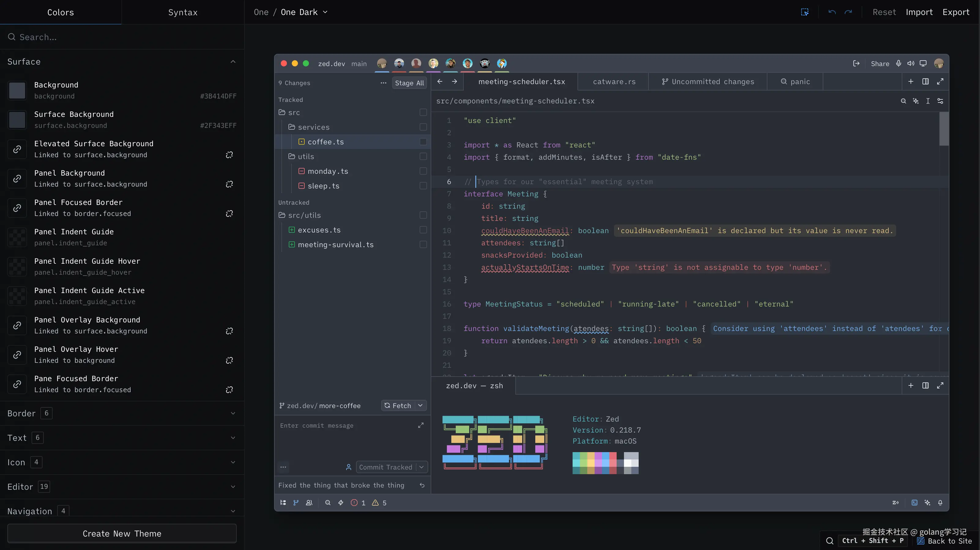Screen dimensions: 980x550
Task: Expand the Border section
Action: 233,414
